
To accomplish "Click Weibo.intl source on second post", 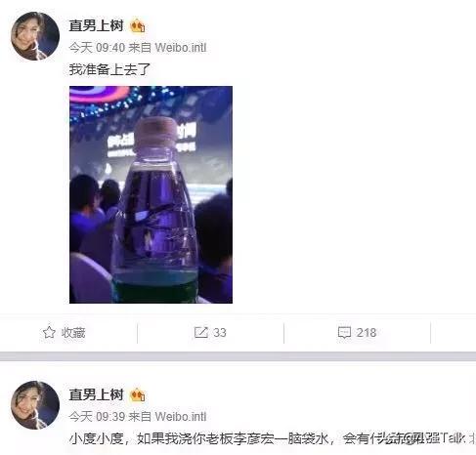I will 181,417.
